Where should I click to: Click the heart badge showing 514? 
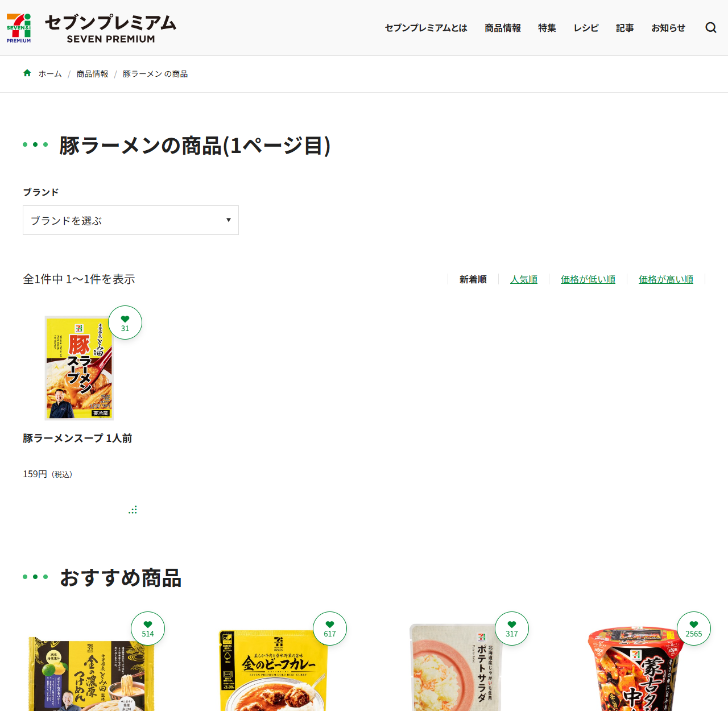pos(148,629)
